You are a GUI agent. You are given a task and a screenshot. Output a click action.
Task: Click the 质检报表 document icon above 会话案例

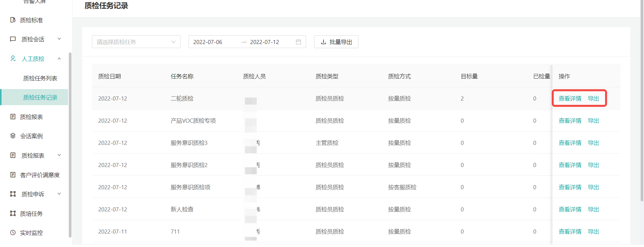coord(13,117)
